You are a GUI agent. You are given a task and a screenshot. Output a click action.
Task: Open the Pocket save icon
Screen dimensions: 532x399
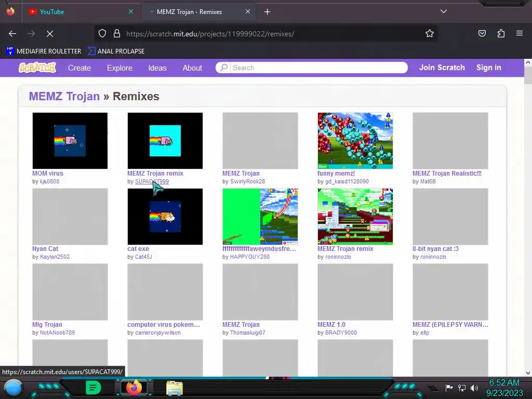point(482,33)
